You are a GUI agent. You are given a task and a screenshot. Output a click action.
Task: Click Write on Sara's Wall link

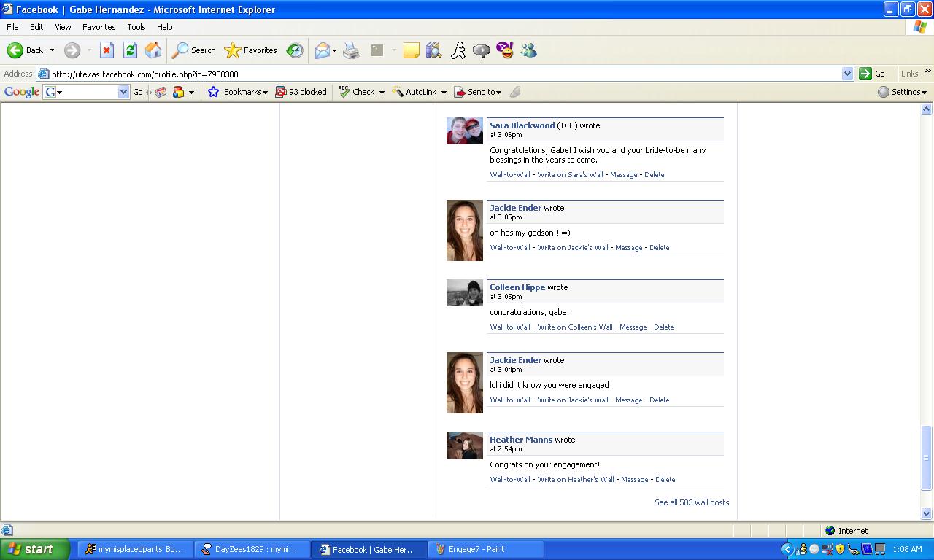click(x=570, y=175)
